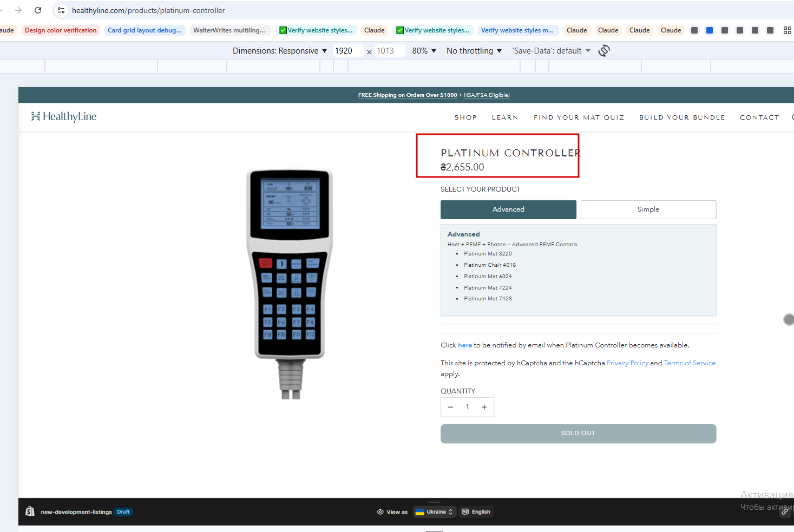The image size is (794, 532).
Task: Switch to Verify website styles m... tab group
Action: [517, 30]
